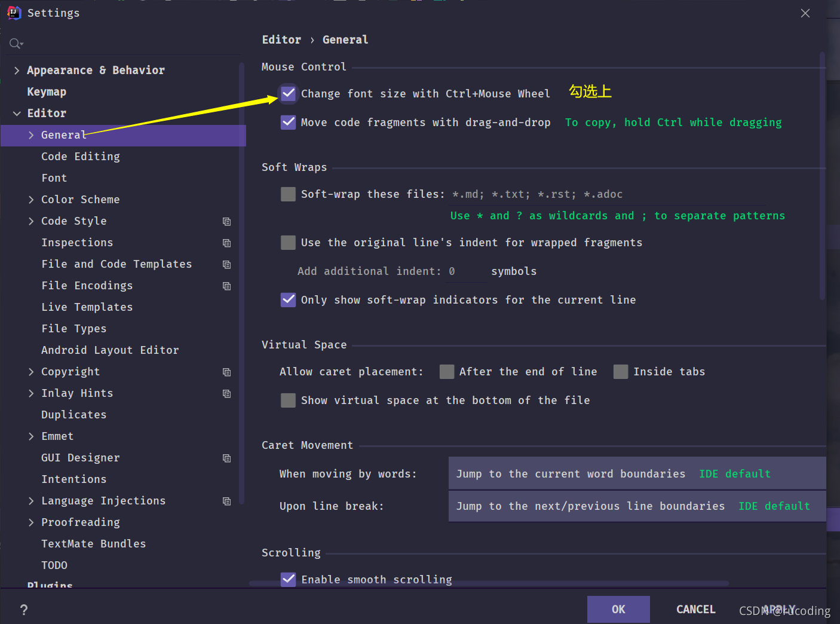The image size is (840, 624).
Task: Expand the Appearance & Behavior section
Action: [17, 71]
